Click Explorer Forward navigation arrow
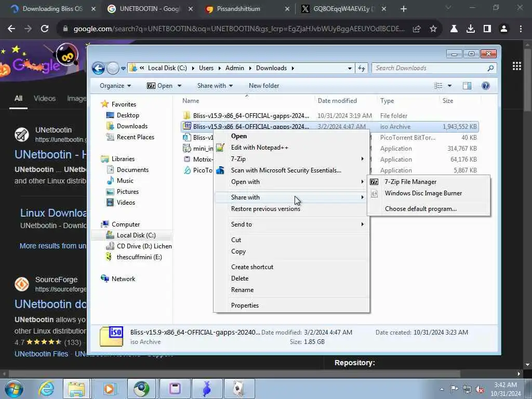This screenshot has height=399, width=532. coord(113,68)
